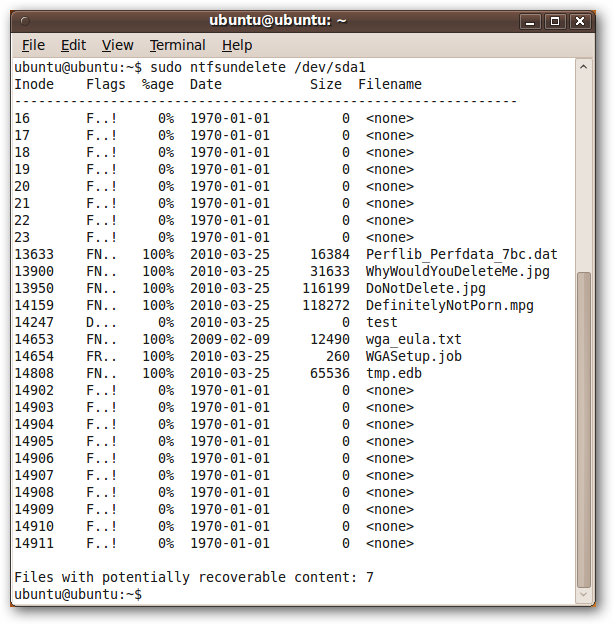Click filename tmp.edb
This screenshot has height=625, width=614.
394,373
